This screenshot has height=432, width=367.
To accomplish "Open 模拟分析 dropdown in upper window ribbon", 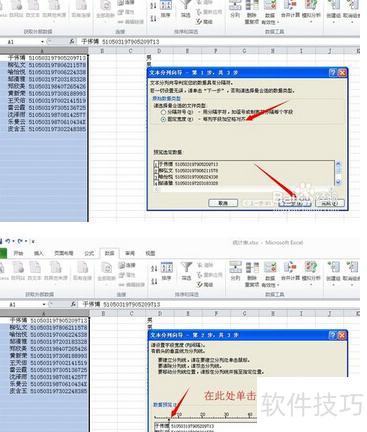I will (x=311, y=11).
